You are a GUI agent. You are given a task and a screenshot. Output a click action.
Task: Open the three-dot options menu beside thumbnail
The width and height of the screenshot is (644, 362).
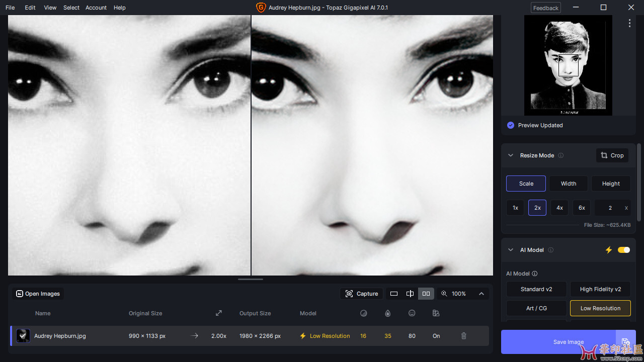point(629,23)
